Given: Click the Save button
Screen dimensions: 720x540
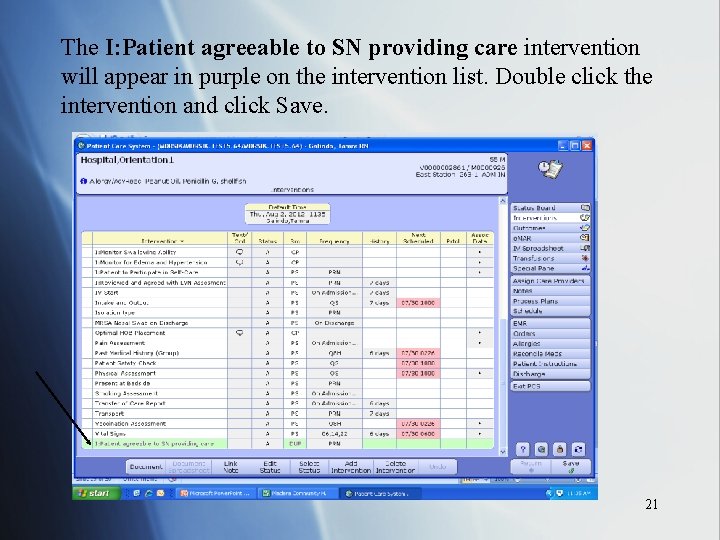Looking at the screenshot, I should [571, 467].
